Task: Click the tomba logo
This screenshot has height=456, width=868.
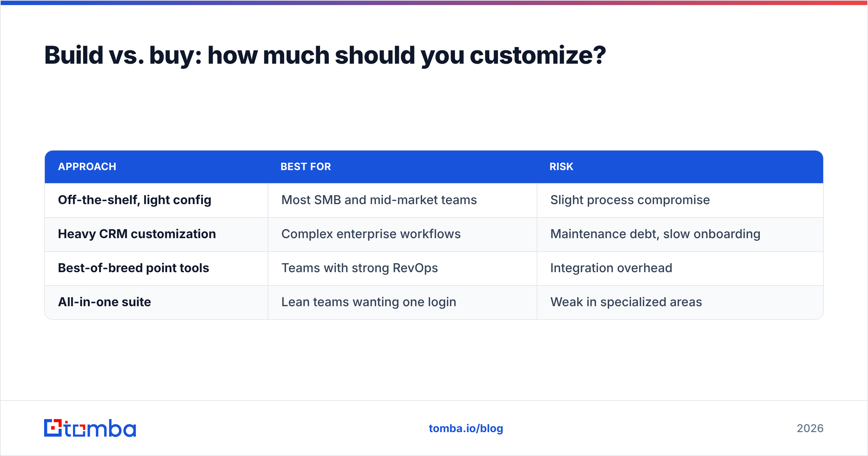Action: tap(90, 428)
